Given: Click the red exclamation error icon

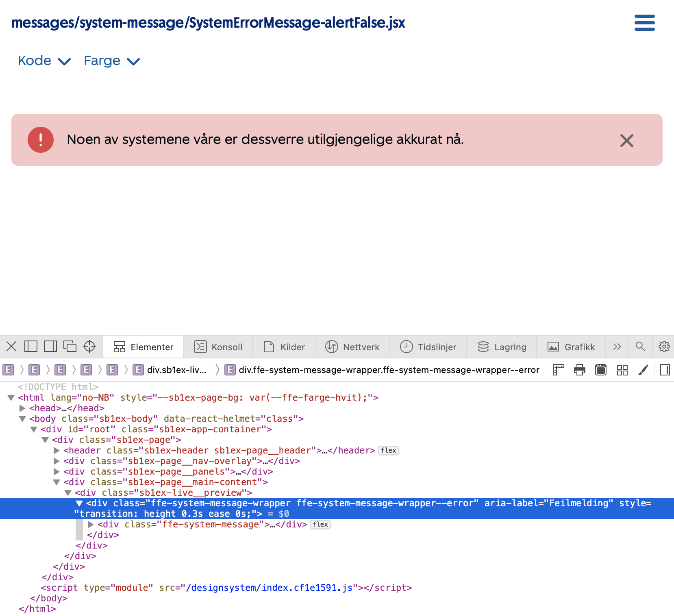Looking at the screenshot, I should [x=41, y=140].
